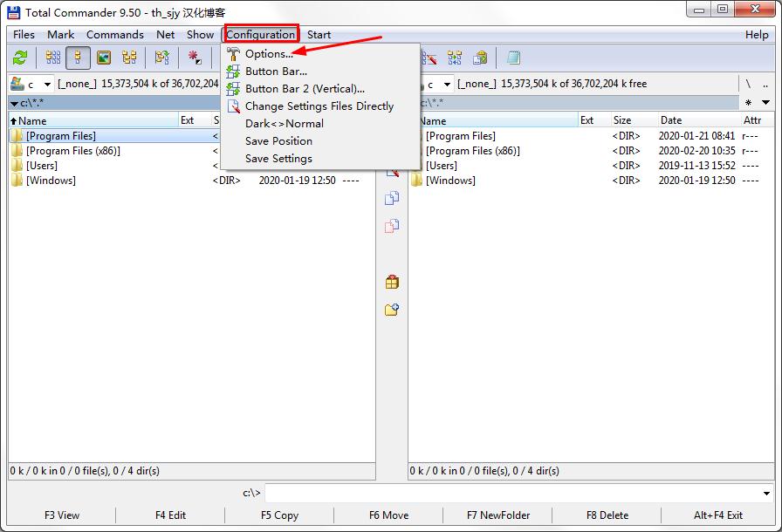This screenshot has height=532, width=782.
Task: Click the grid arrows icon in right toolbar
Action: (455, 58)
